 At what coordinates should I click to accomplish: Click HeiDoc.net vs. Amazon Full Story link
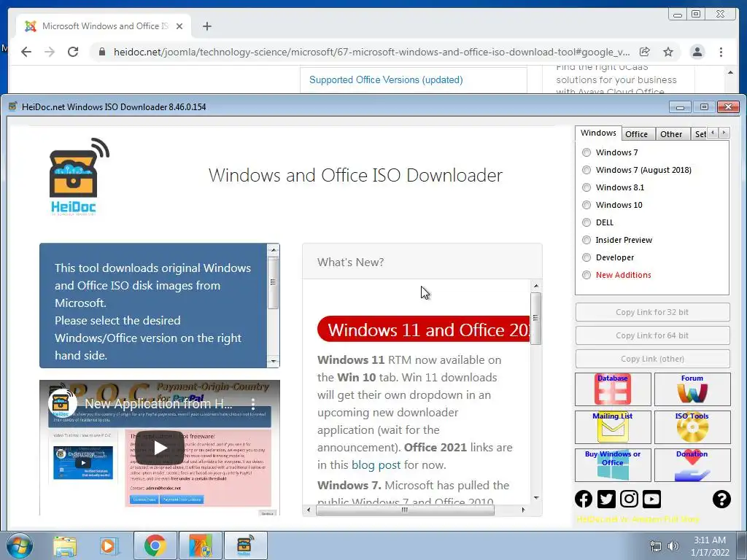pos(638,519)
